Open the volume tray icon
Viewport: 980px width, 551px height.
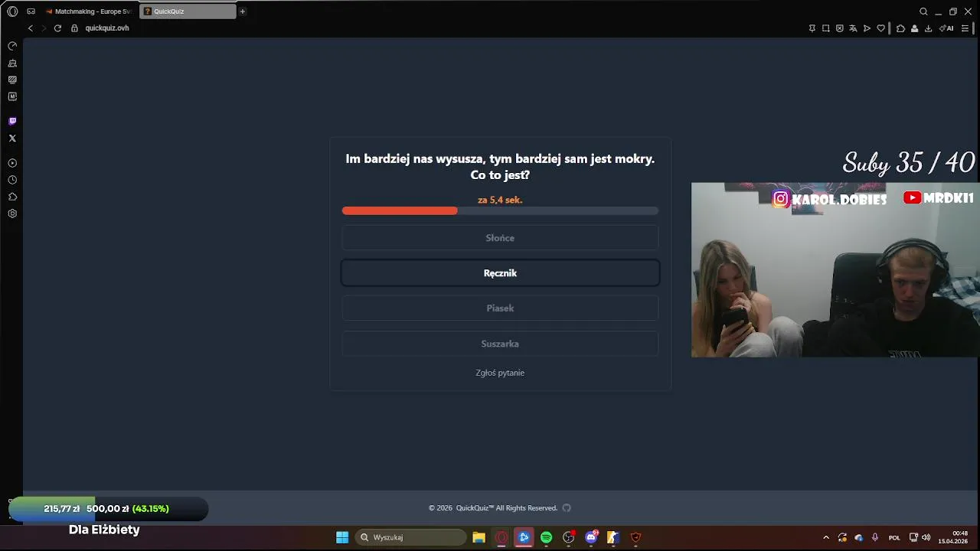point(926,537)
